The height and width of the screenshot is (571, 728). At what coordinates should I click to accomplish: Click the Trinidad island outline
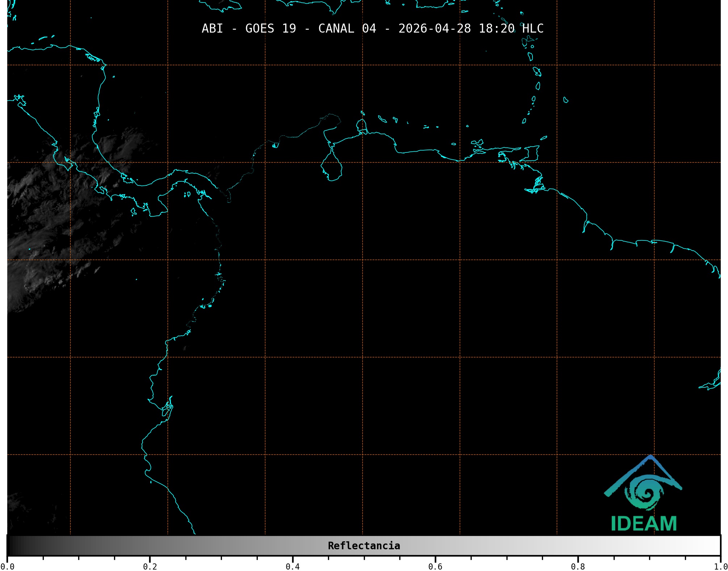pyautogui.click(x=531, y=153)
